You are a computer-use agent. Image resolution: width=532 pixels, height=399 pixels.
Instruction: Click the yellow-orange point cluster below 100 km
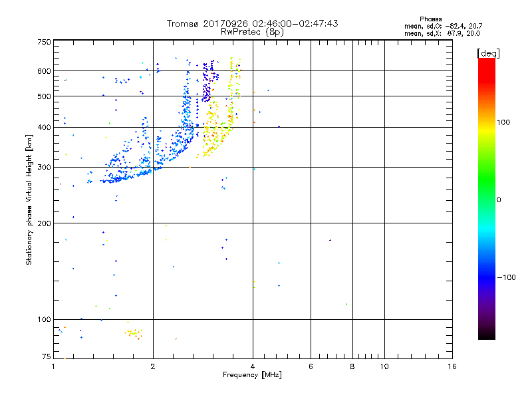coord(134,333)
